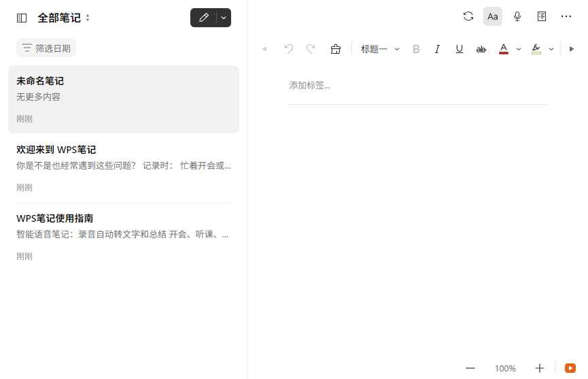588x379 pixels.
Task: Expand the font color options arrow
Action: (x=519, y=49)
